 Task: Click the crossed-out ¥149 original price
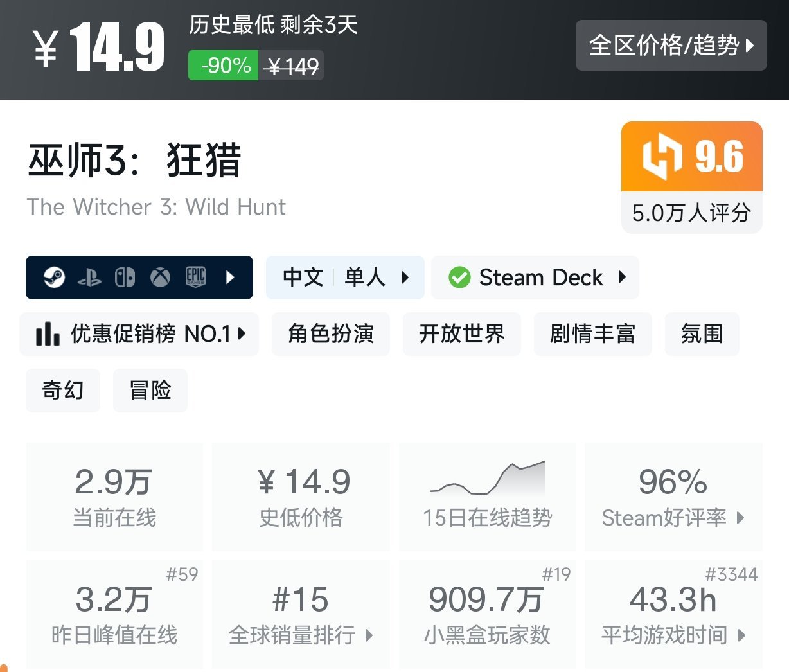click(292, 66)
